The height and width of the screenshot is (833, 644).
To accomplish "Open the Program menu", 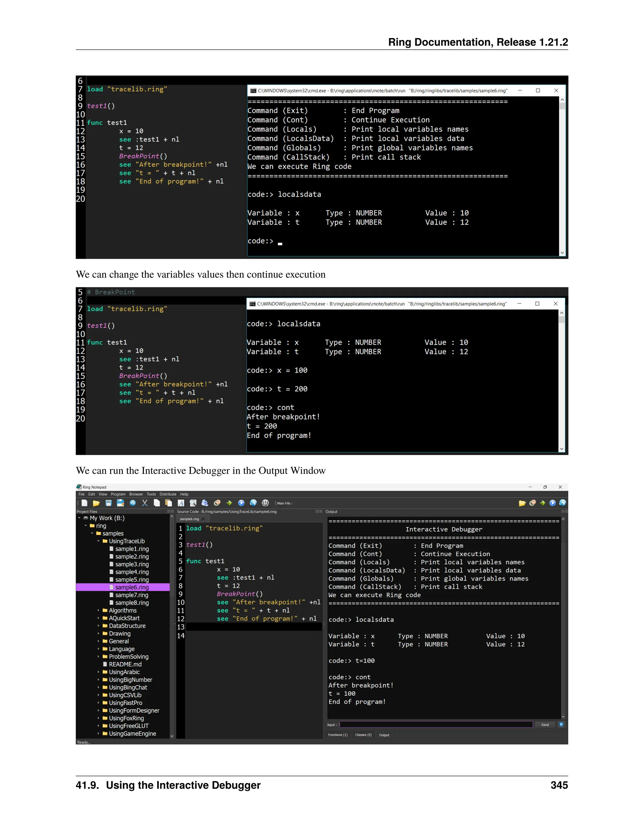I will [x=118, y=494].
